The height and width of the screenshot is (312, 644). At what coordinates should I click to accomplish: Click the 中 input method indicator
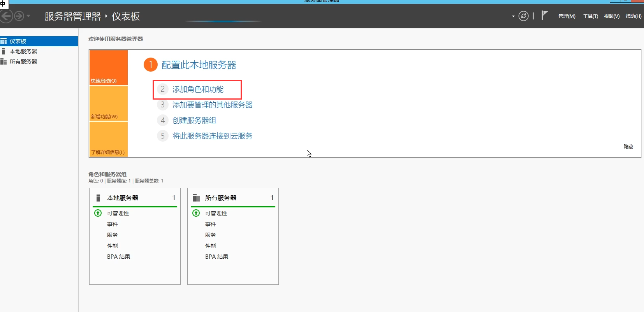coord(4,4)
